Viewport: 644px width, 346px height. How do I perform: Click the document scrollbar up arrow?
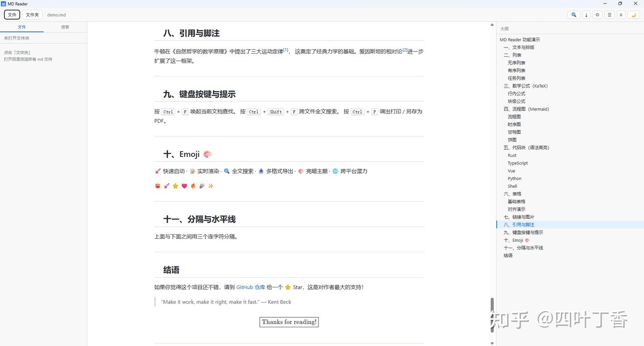coord(492,25)
